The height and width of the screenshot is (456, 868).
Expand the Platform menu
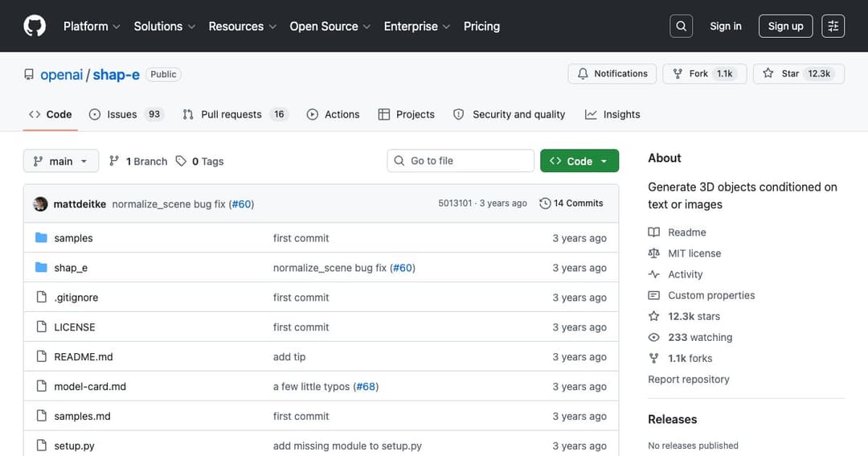92,26
